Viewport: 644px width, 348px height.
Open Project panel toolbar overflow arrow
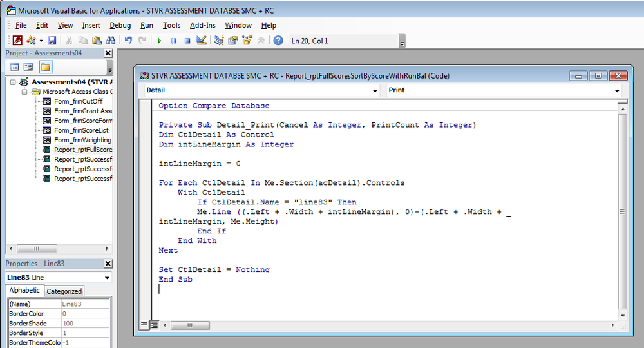(x=109, y=68)
